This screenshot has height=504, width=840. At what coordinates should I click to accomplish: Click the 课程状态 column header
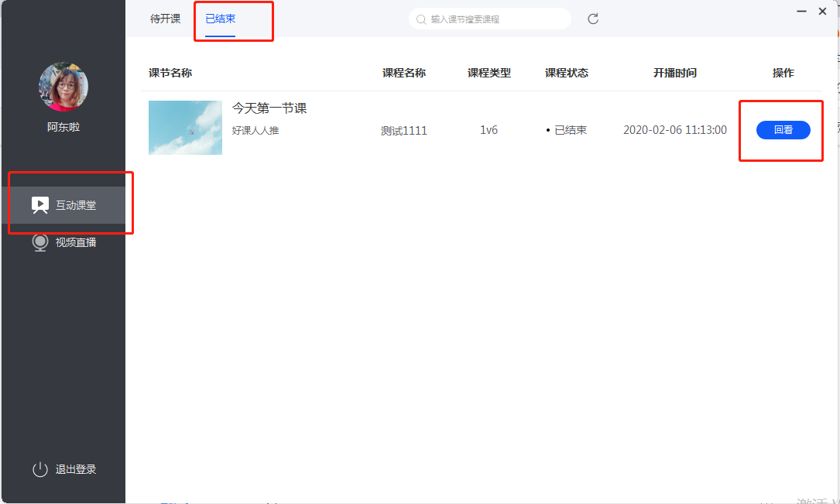click(x=567, y=73)
